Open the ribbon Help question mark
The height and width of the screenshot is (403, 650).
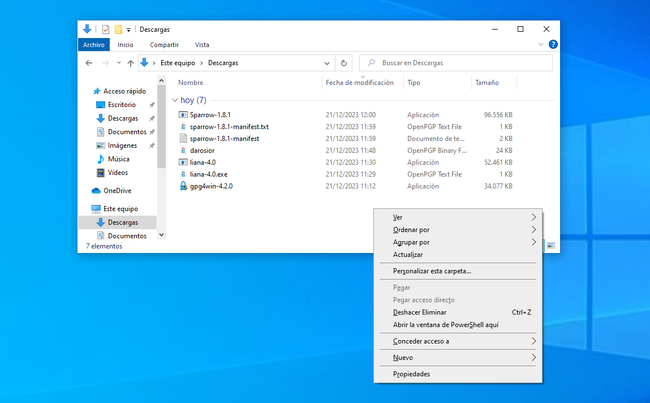[551, 45]
